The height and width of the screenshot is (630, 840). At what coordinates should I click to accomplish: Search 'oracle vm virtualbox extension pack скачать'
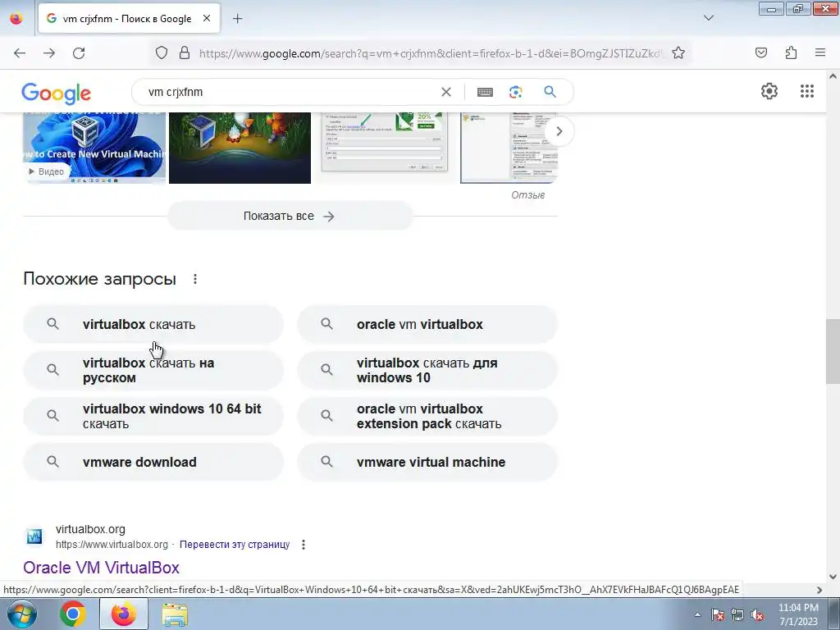click(x=427, y=416)
